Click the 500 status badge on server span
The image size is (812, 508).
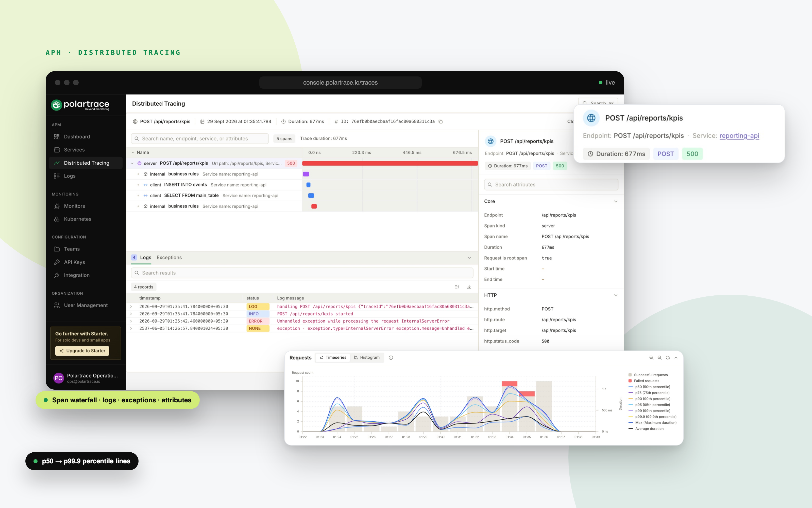pos(291,163)
